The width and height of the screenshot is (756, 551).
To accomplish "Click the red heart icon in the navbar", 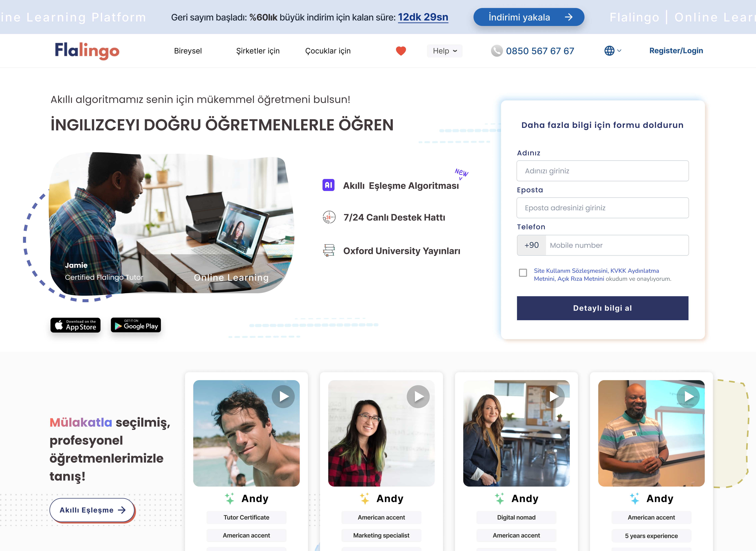I will tap(400, 51).
